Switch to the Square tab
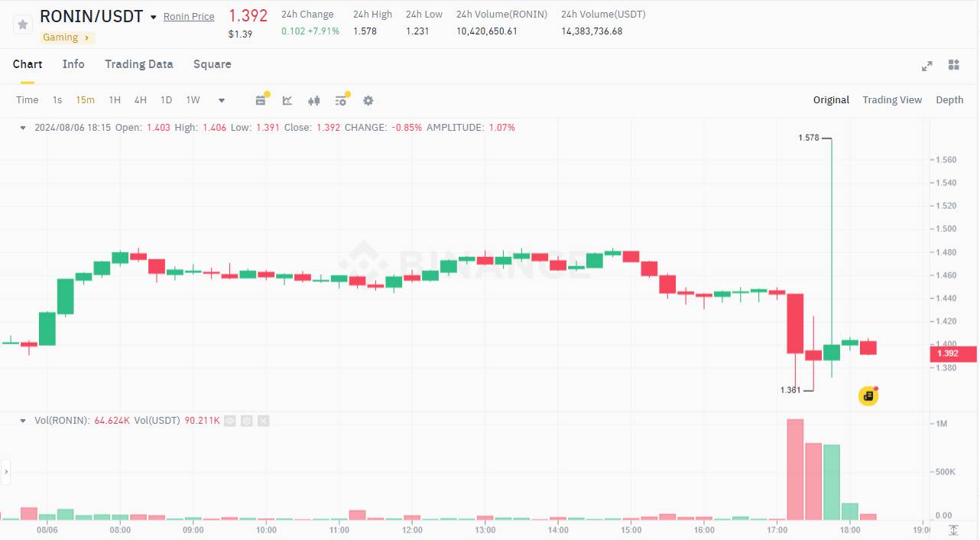This screenshot has height=540, width=980. (x=213, y=64)
